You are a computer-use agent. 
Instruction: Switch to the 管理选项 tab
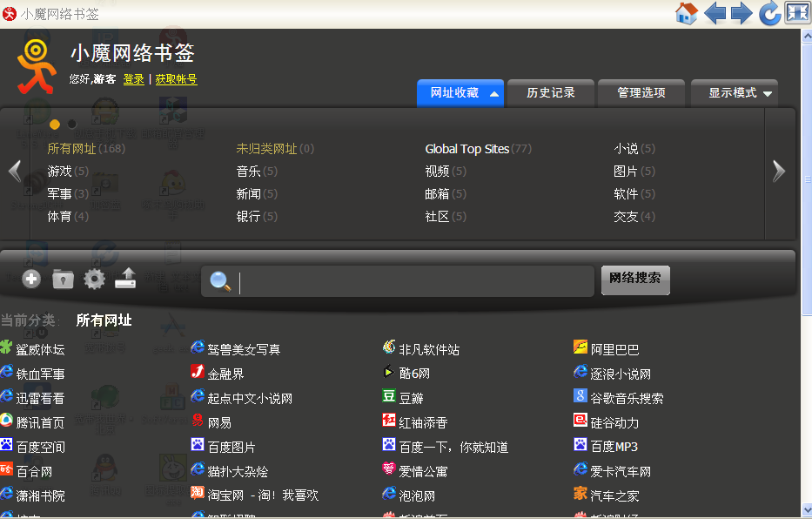point(641,93)
